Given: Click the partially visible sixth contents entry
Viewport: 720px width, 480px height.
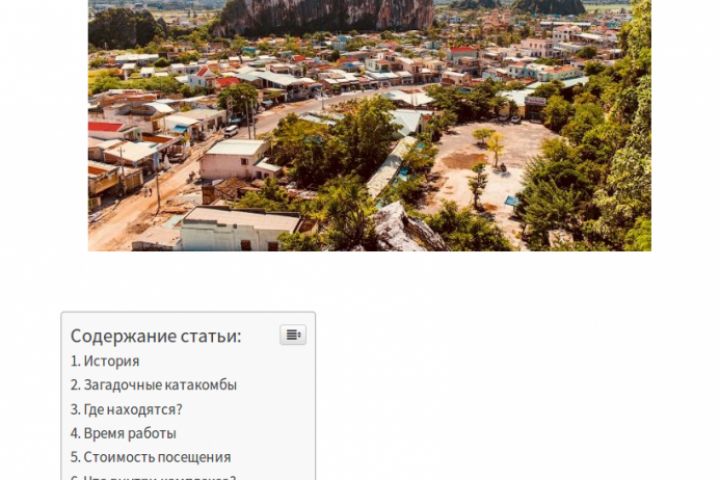Looking at the screenshot, I should pos(153,477).
